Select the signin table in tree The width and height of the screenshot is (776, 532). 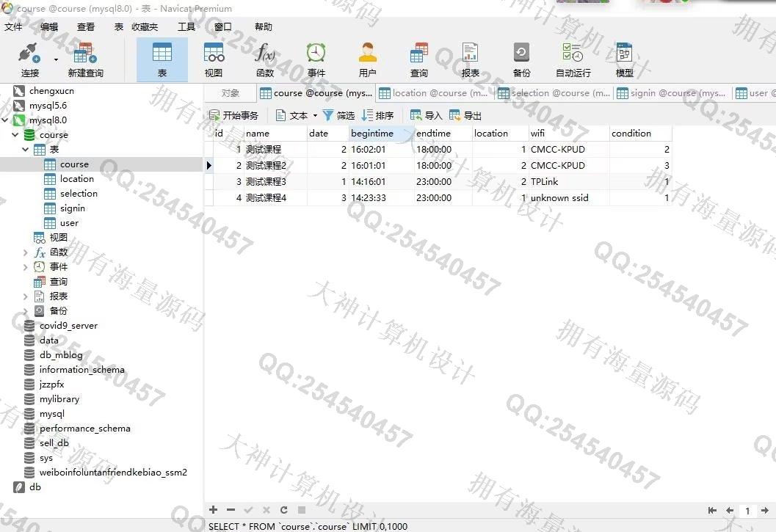click(73, 208)
